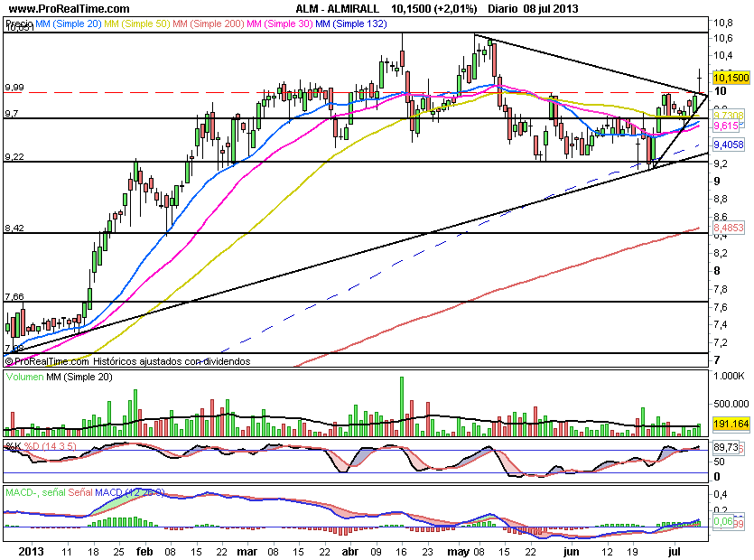Click the 9,7308 moving average value tag
This screenshot has width=754, height=560.
click(x=728, y=115)
